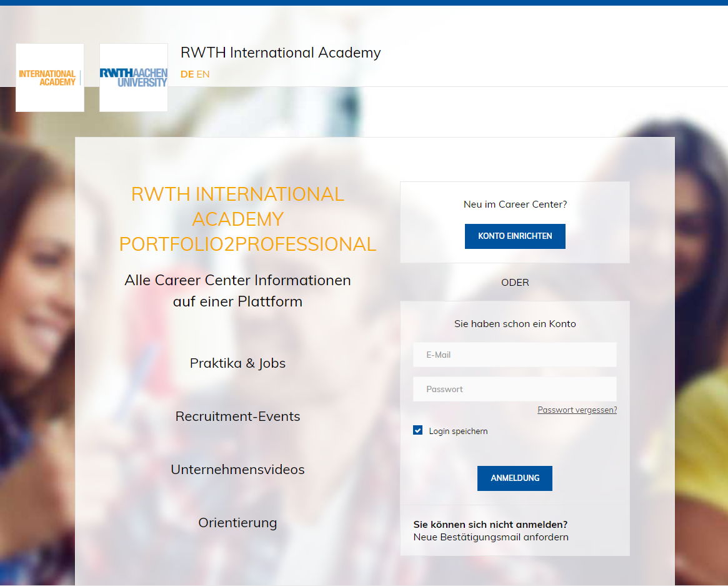Click the Unternehmensvideos item
The image size is (728, 586).
pyautogui.click(x=237, y=469)
